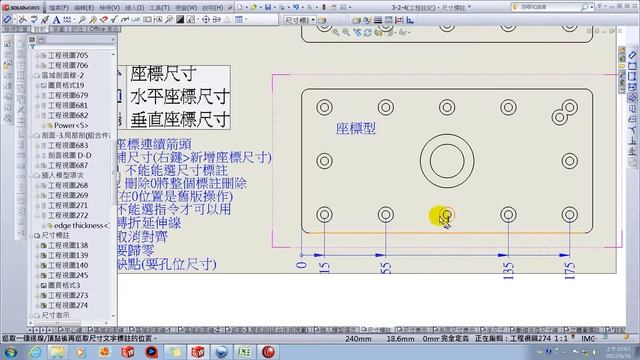Select 工程視圖705 in the tree
This screenshot has height=360, width=640.
68,55
